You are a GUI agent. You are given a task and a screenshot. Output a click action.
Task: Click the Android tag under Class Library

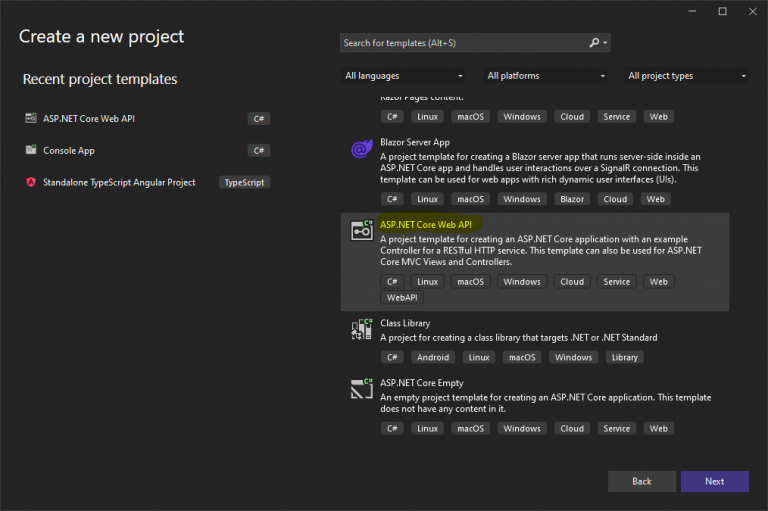432,357
